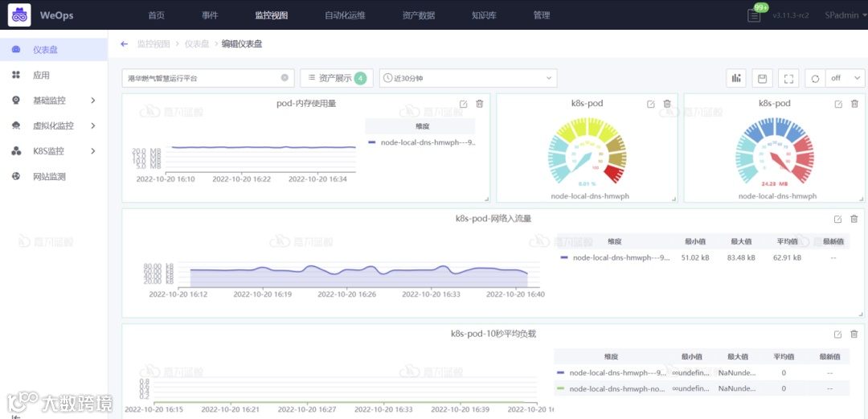The width and height of the screenshot is (868, 419).
Task: Click the back arrow in breadcrumb
Action: coord(124,43)
